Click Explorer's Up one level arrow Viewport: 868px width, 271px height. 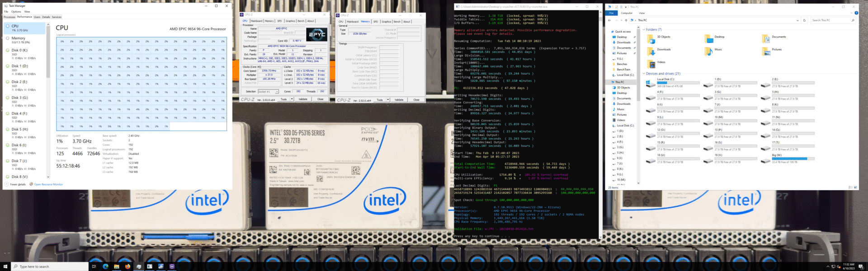click(x=626, y=20)
